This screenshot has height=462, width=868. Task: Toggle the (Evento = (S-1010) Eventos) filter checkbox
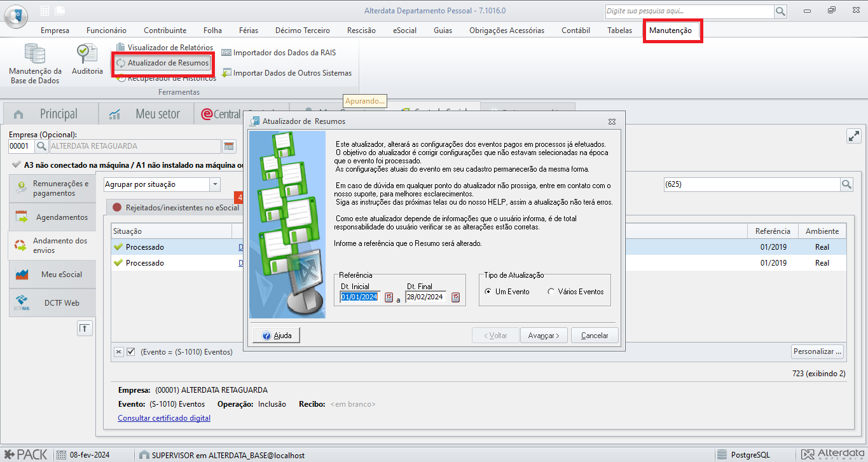pyautogui.click(x=131, y=351)
